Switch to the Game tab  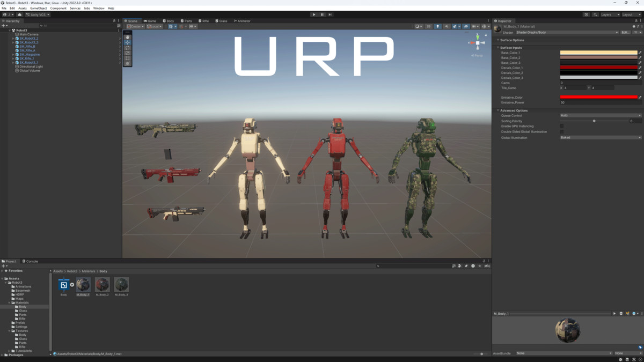coord(150,21)
